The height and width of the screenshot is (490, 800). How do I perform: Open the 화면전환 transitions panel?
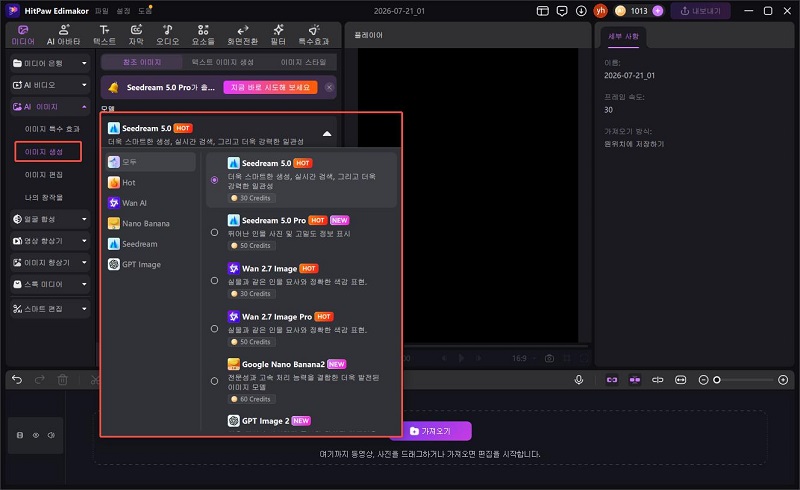click(x=242, y=35)
